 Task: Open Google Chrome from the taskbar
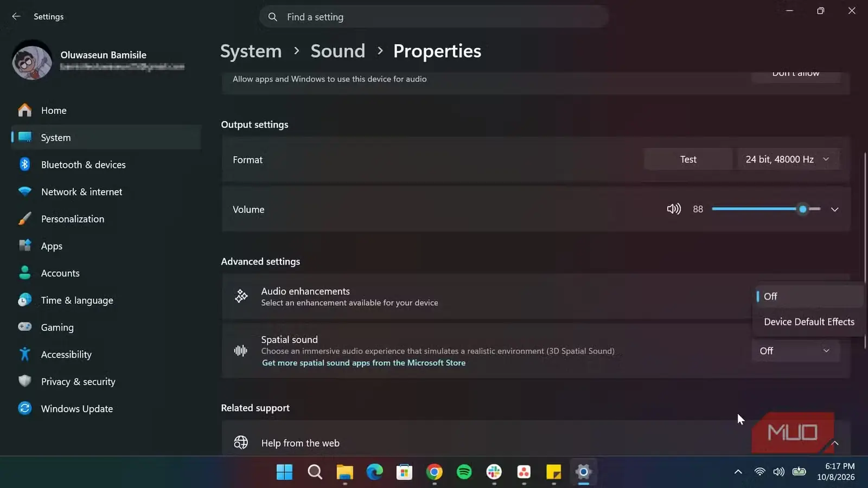tap(434, 472)
